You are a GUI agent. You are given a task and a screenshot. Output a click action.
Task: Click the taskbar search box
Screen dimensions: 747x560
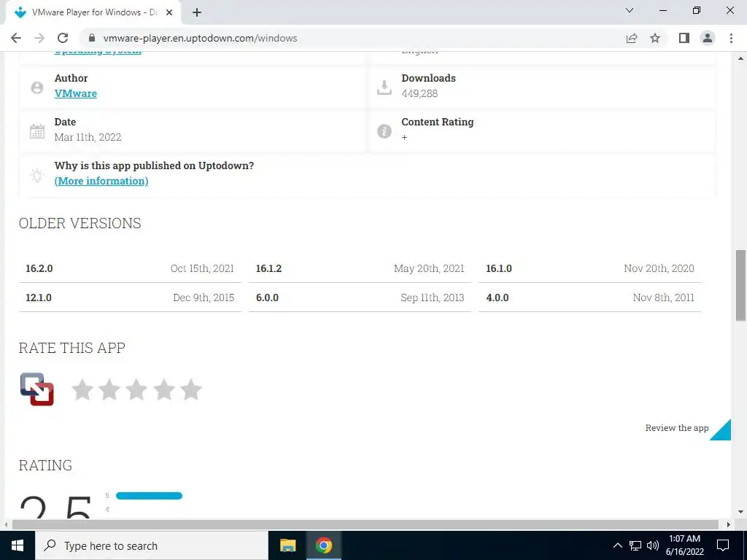[x=152, y=545]
